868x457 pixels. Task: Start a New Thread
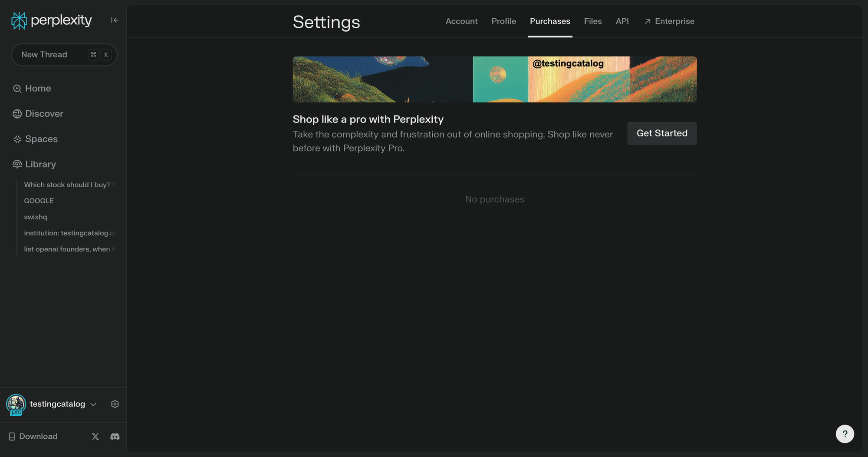coord(64,55)
